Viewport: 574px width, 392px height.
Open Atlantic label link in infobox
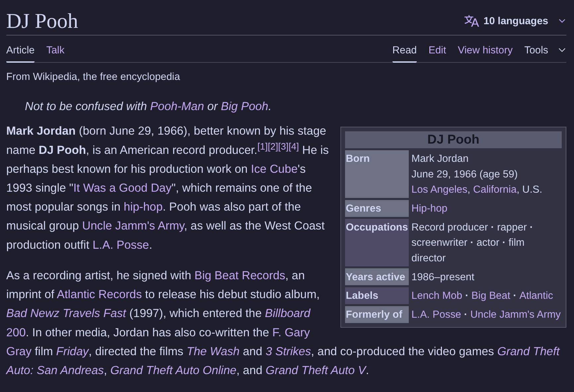(536, 295)
